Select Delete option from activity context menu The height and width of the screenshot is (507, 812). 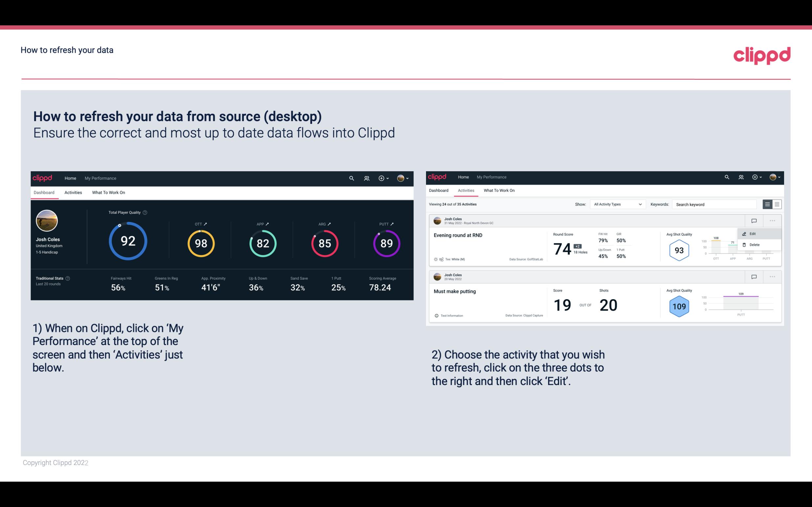755,245
